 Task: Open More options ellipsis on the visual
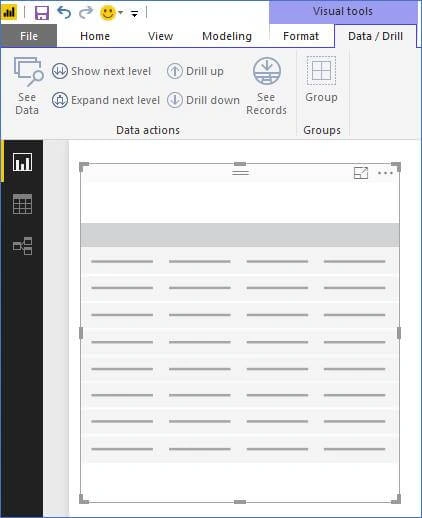[385, 173]
